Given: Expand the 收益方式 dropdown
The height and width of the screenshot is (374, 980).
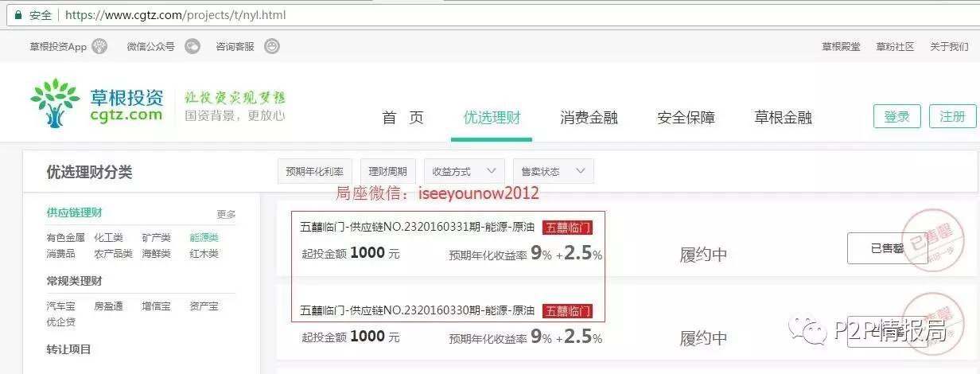Looking at the screenshot, I should click(465, 171).
